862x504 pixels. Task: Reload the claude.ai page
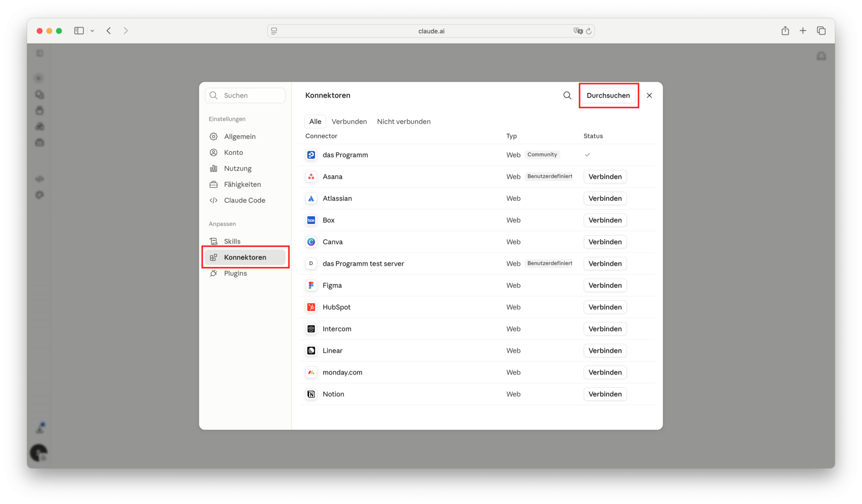(x=589, y=31)
